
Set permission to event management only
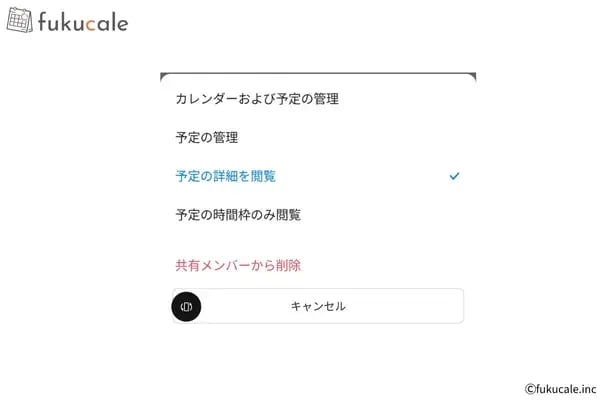pyautogui.click(x=318, y=137)
